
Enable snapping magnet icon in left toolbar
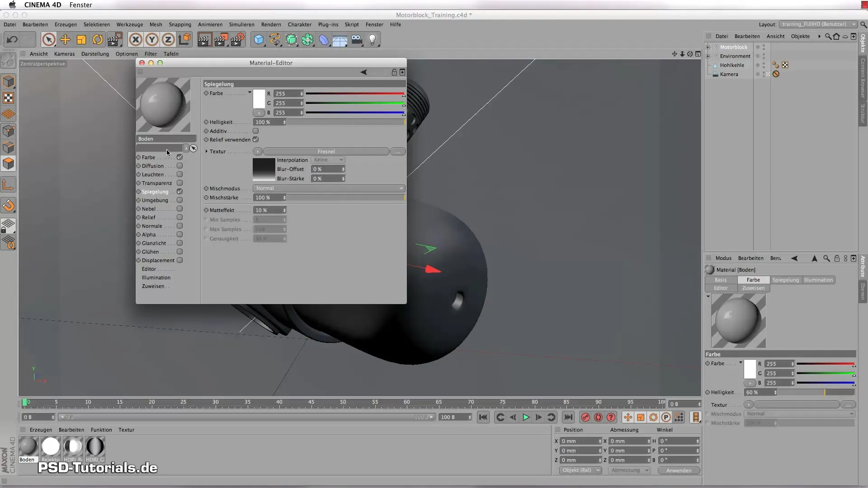(x=9, y=206)
